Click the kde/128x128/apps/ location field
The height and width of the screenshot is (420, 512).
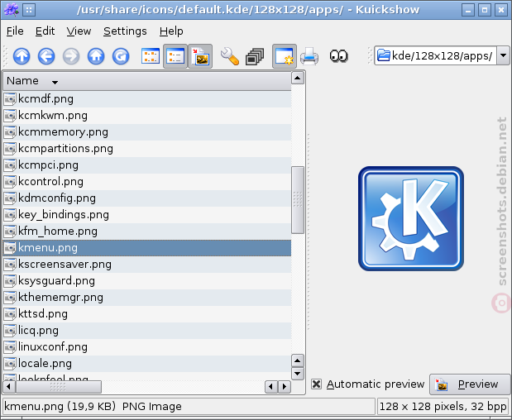(x=436, y=55)
